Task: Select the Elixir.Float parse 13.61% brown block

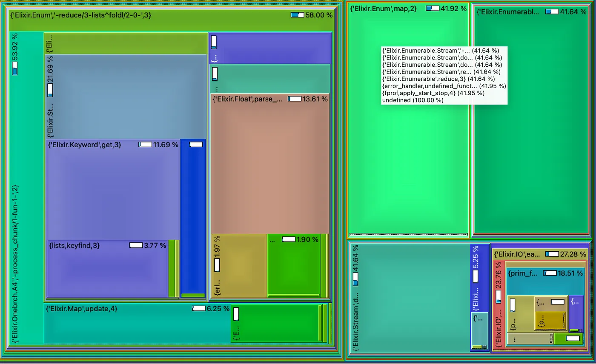Action: tap(270, 164)
